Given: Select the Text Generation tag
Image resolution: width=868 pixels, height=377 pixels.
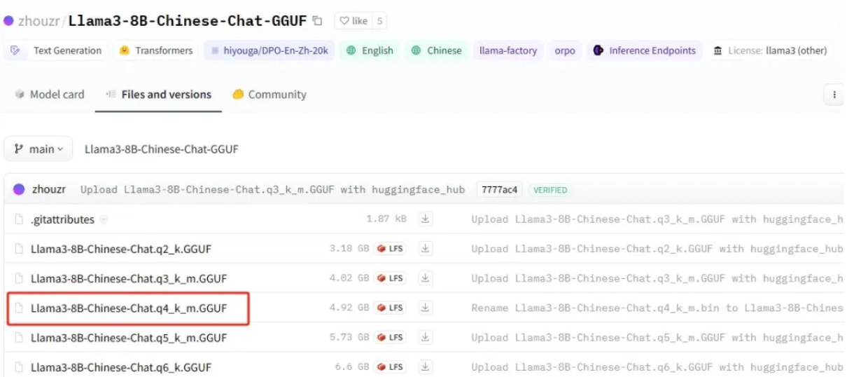Looking at the screenshot, I should click(59, 50).
